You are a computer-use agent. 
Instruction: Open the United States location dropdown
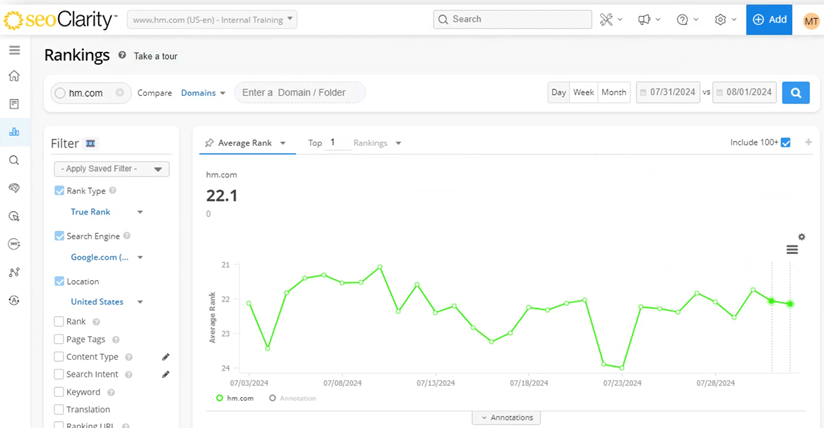[107, 302]
